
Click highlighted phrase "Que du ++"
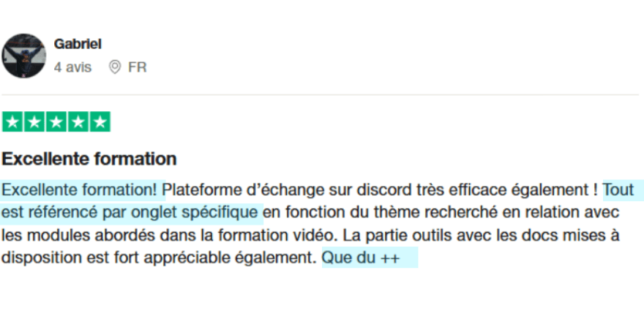(361, 258)
